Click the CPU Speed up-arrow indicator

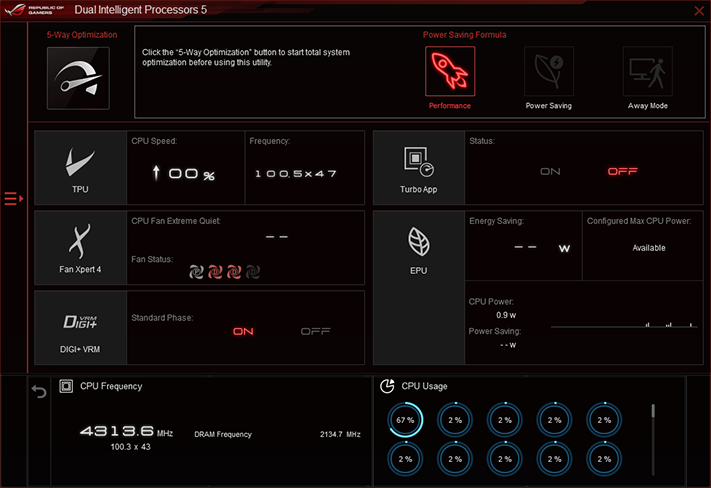click(x=156, y=173)
